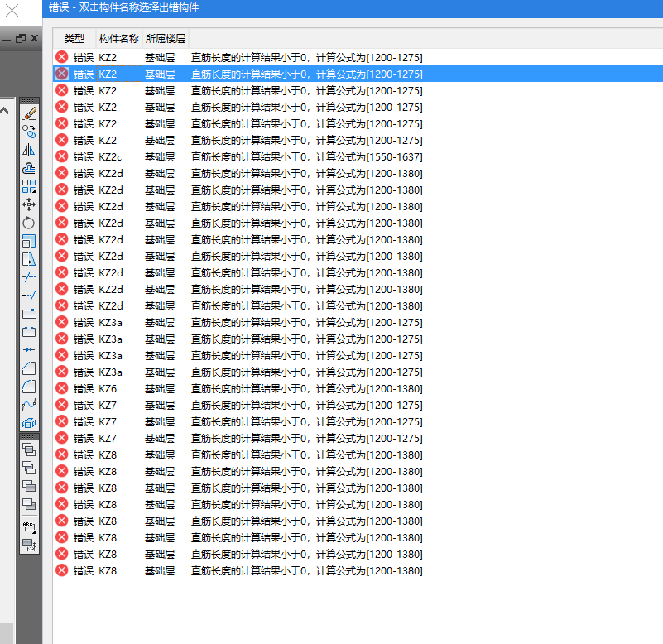The image size is (663, 644).
Task: Select the Erase tool
Action: 29,113
